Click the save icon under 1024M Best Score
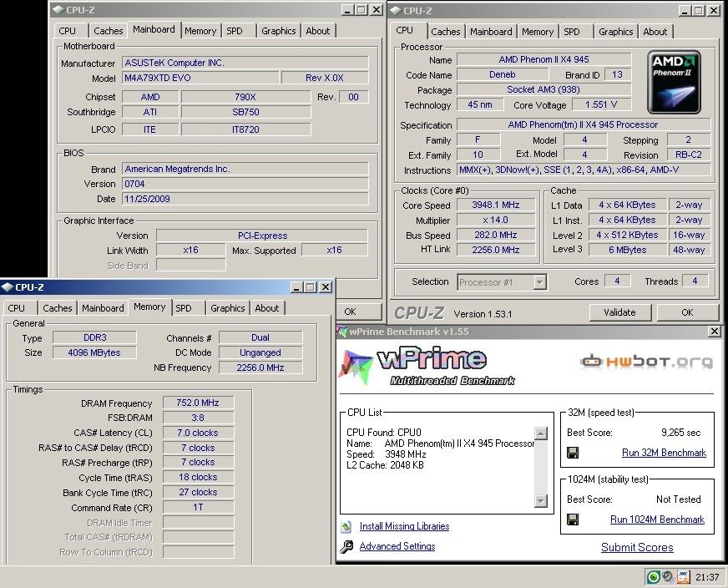728x588 pixels. tap(573, 520)
